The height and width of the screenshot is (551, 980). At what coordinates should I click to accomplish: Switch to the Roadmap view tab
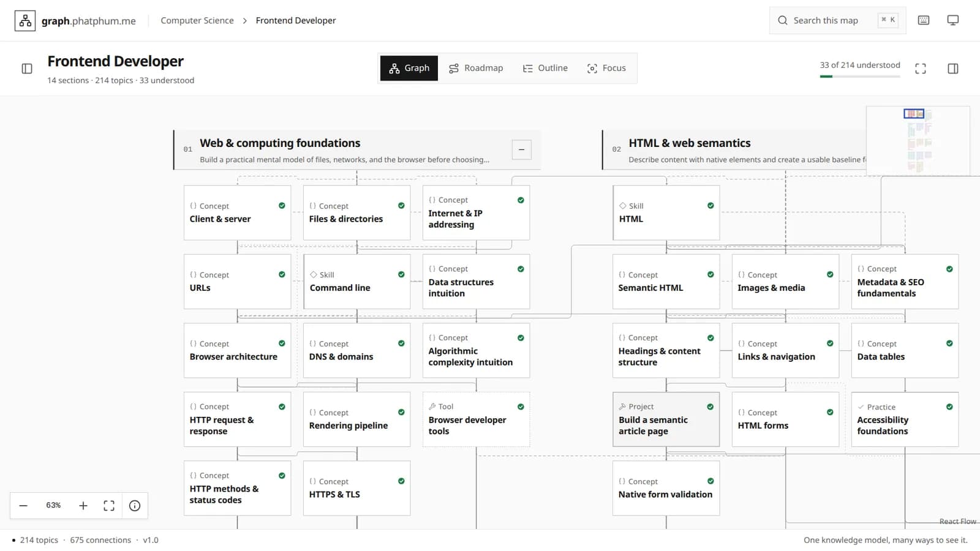click(x=476, y=68)
